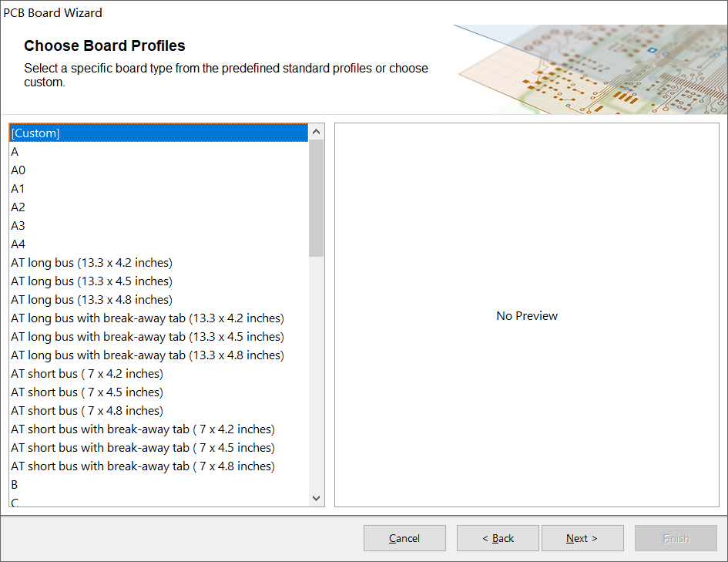The height and width of the screenshot is (562, 728).
Task: Choose AT short bus break-away tab 7 x 4.8
Action: [159, 466]
